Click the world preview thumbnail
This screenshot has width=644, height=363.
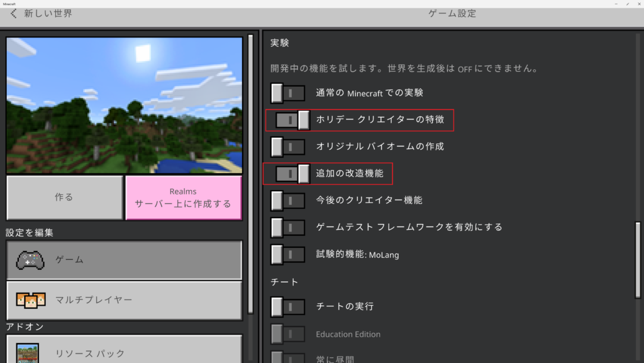coord(124,105)
